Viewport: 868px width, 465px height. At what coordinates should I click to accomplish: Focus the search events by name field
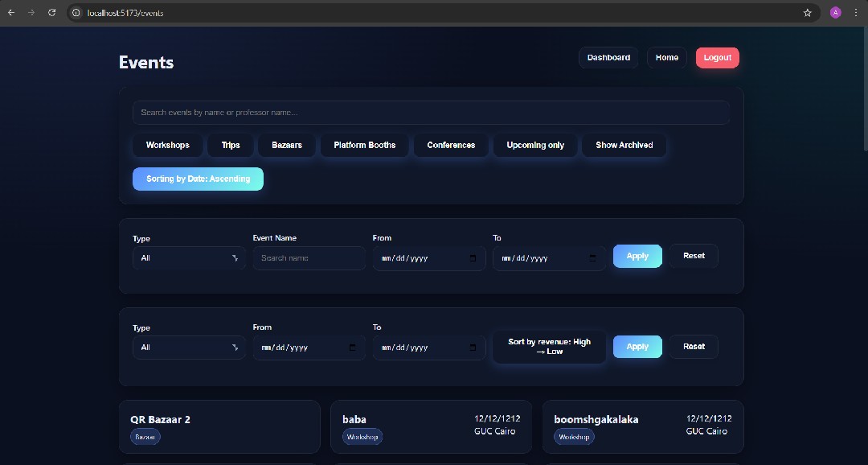pyautogui.click(x=431, y=113)
